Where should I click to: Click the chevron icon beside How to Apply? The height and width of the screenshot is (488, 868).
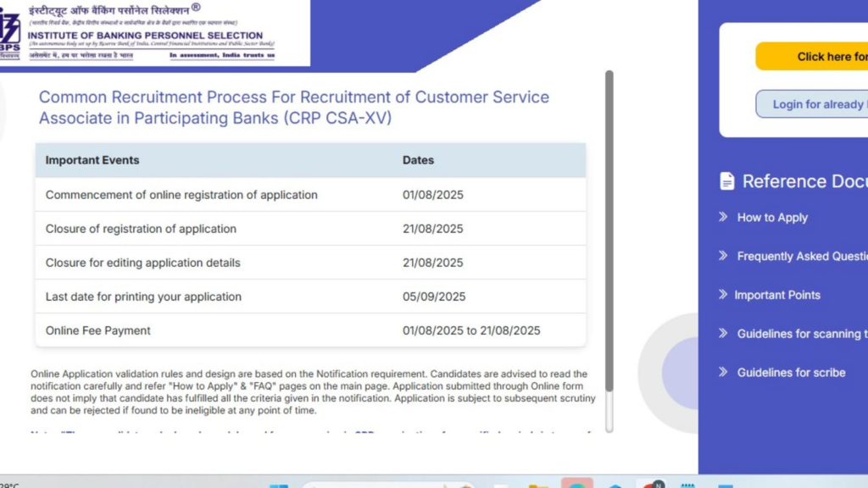722,218
